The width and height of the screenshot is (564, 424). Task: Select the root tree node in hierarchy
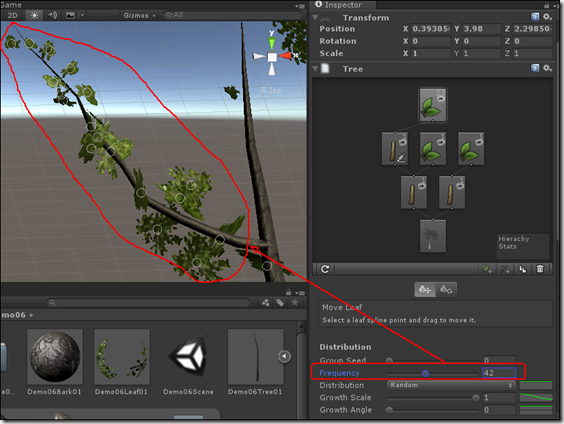point(433,236)
